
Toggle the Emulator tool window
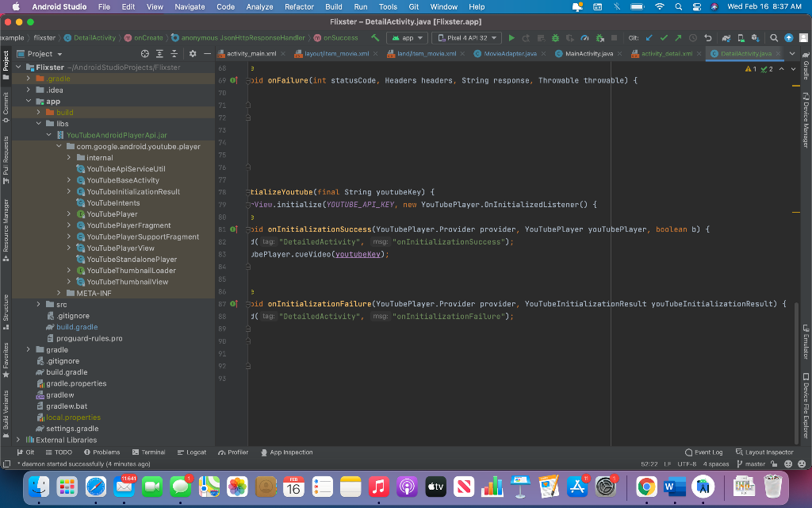coord(806,342)
